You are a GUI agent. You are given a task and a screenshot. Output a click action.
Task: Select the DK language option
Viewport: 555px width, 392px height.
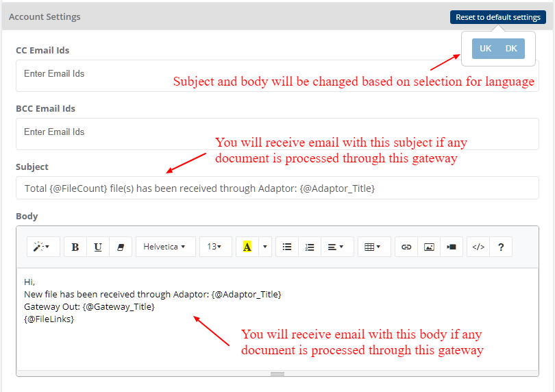511,49
